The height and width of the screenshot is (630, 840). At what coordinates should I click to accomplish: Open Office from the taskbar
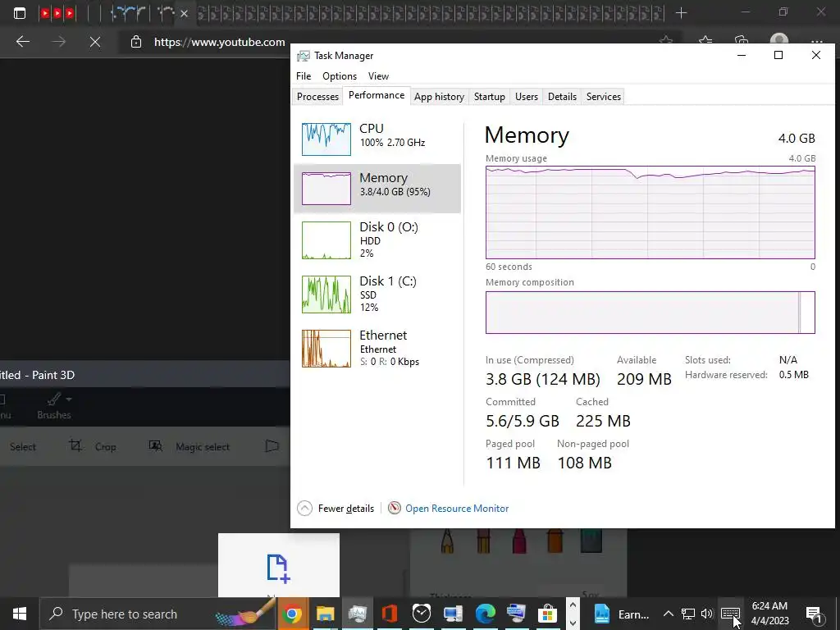click(x=390, y=614)
